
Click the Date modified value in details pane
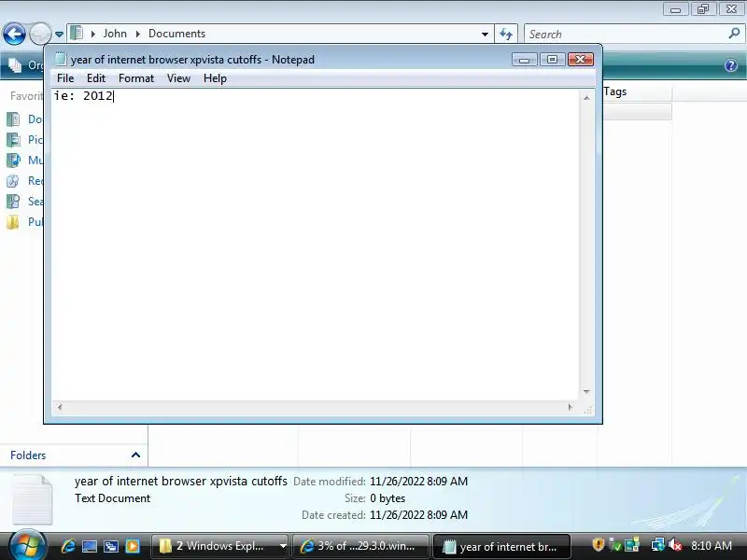click(x=418, y=482)
